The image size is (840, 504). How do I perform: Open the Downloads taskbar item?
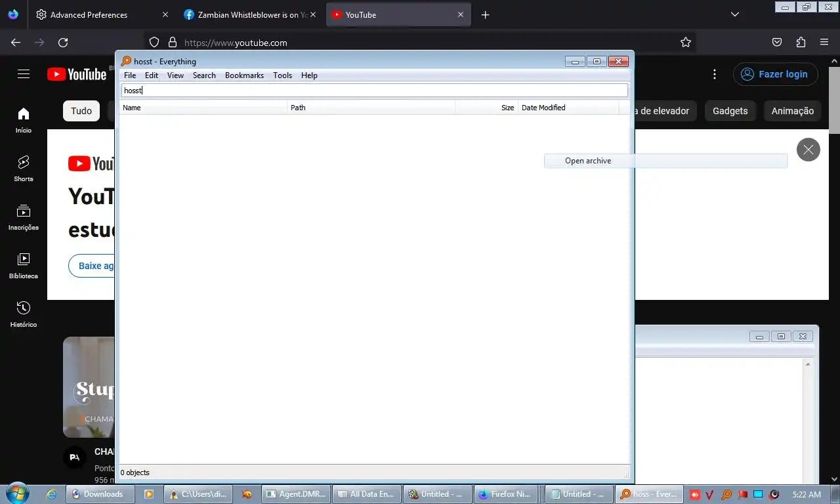tap(100, 494)
